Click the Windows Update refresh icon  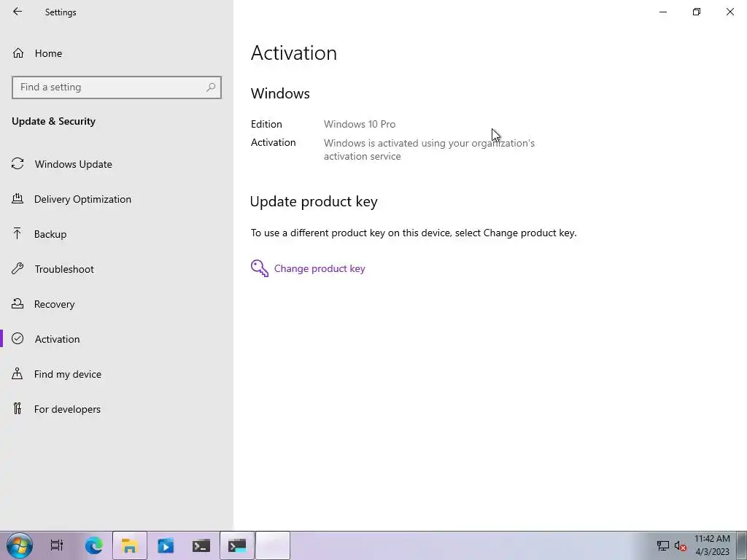18,164
